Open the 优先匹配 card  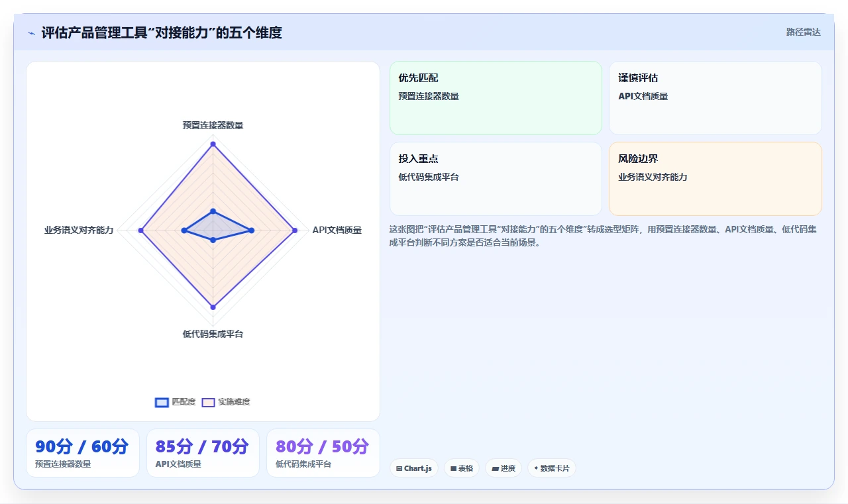[x=496, y=98]
